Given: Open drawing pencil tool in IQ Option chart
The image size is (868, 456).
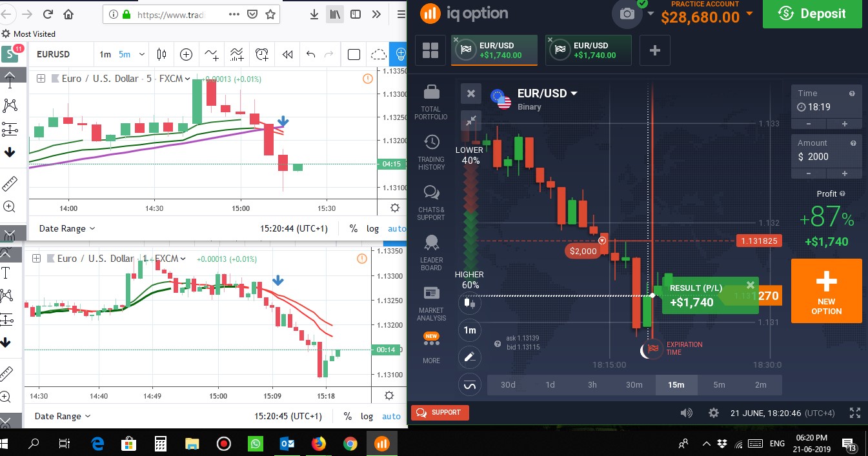Looking at the screenshot, I should pos(470,357).
